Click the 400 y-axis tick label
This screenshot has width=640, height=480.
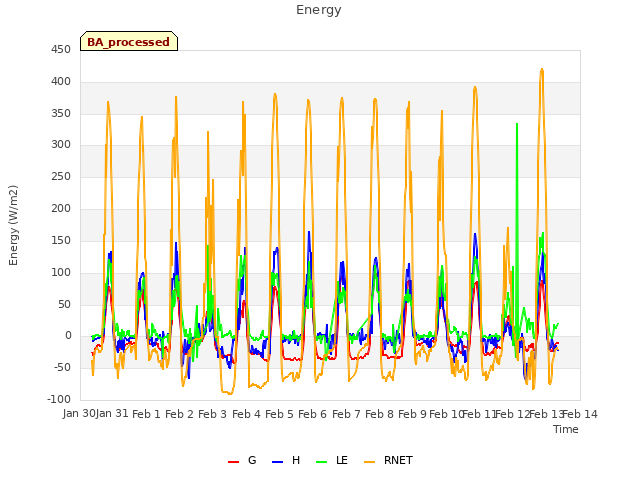pos(61,82)
